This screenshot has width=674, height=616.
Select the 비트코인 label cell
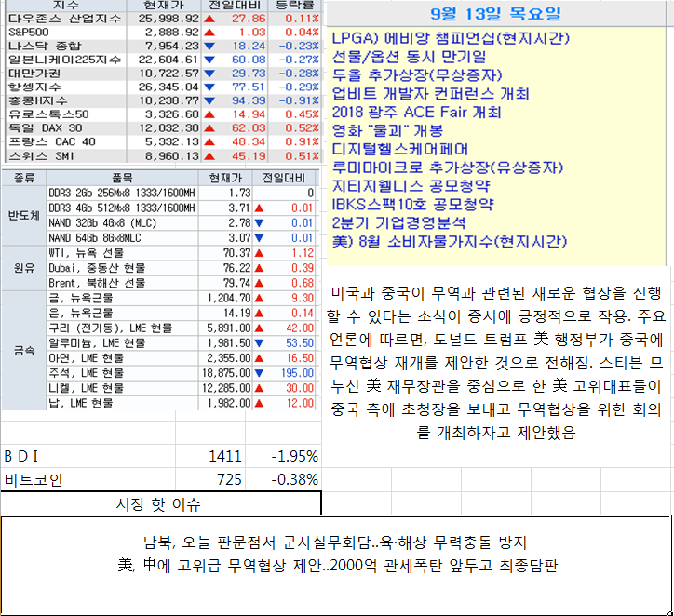[x=34, y=480]
